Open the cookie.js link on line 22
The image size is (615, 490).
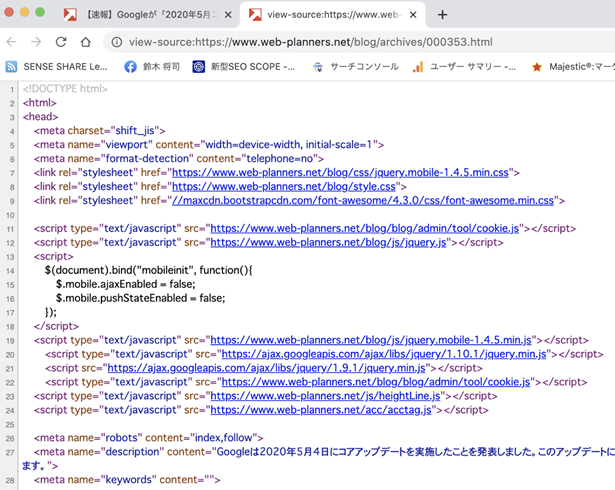click(376, 382)
